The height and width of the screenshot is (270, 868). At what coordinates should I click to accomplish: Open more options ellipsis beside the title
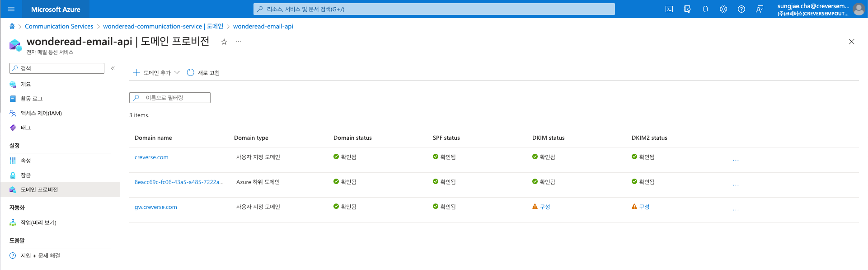pyautogui.click(x=239, y=42)
